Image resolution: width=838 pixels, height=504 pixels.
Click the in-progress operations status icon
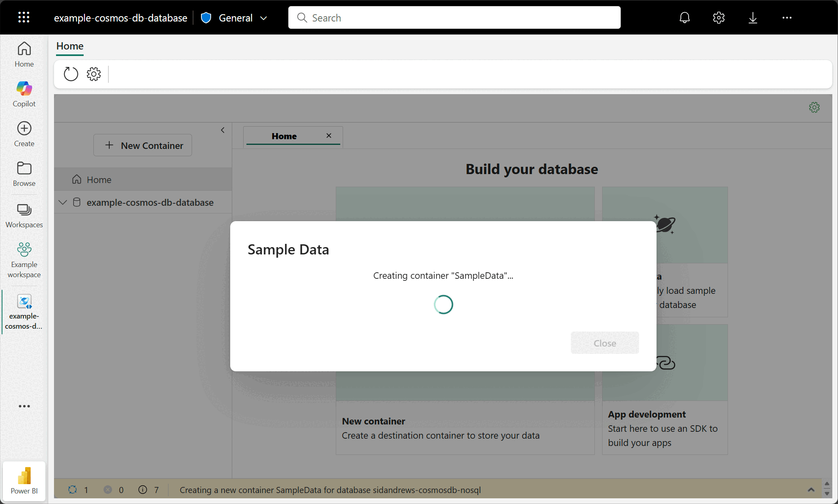tap(73, 490)
